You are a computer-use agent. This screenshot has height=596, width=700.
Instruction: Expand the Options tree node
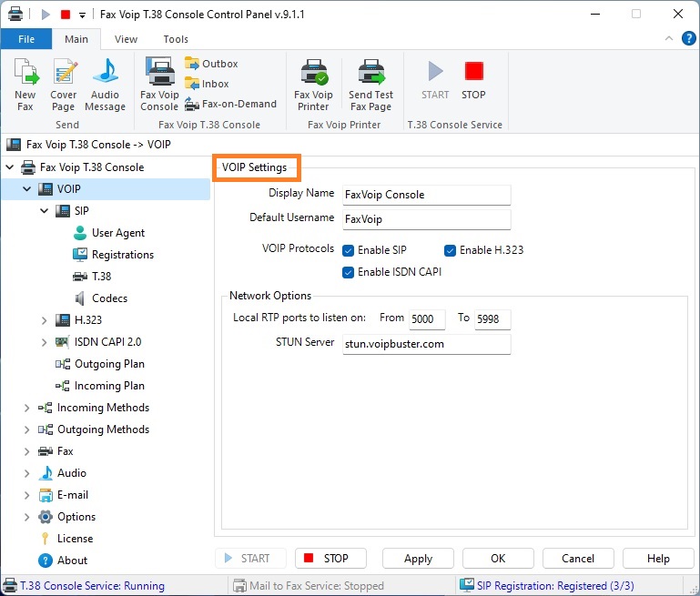26,517
